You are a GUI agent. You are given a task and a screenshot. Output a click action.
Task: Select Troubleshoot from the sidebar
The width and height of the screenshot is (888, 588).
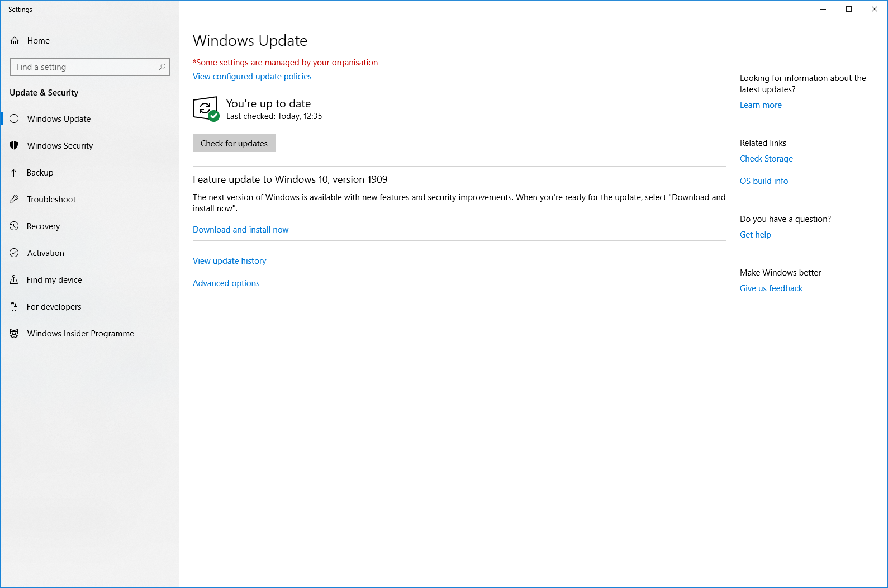pyautogui.click(x=89, y=200)
